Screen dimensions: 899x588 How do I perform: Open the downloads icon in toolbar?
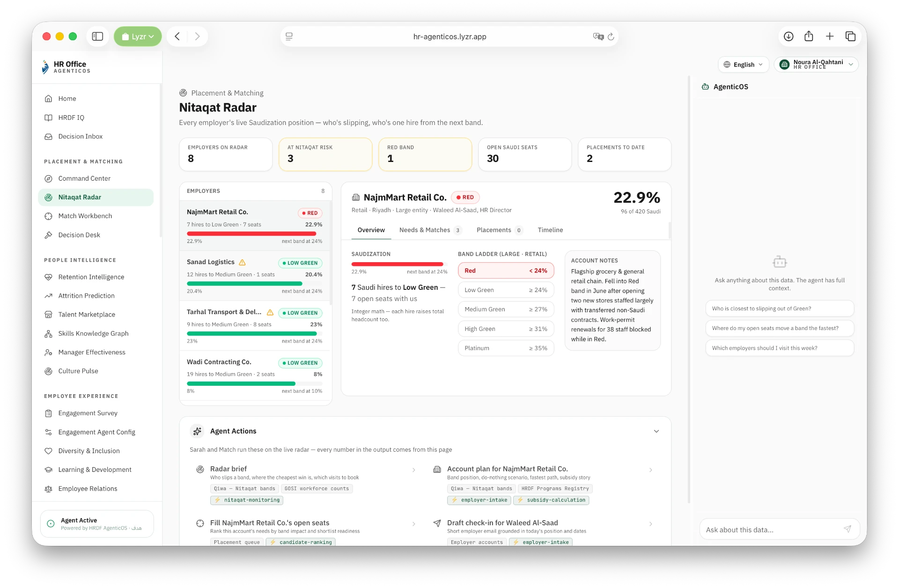pos(788,37)
